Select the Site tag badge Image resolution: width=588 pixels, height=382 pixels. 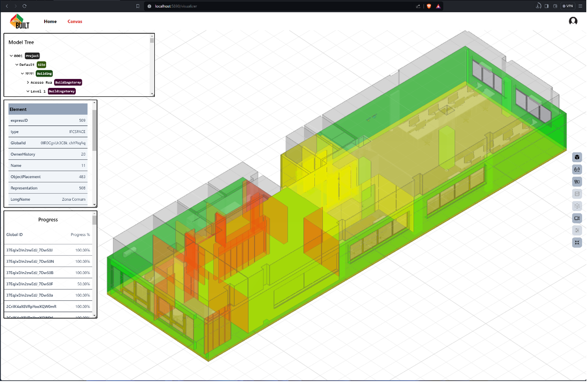[41, 65]
